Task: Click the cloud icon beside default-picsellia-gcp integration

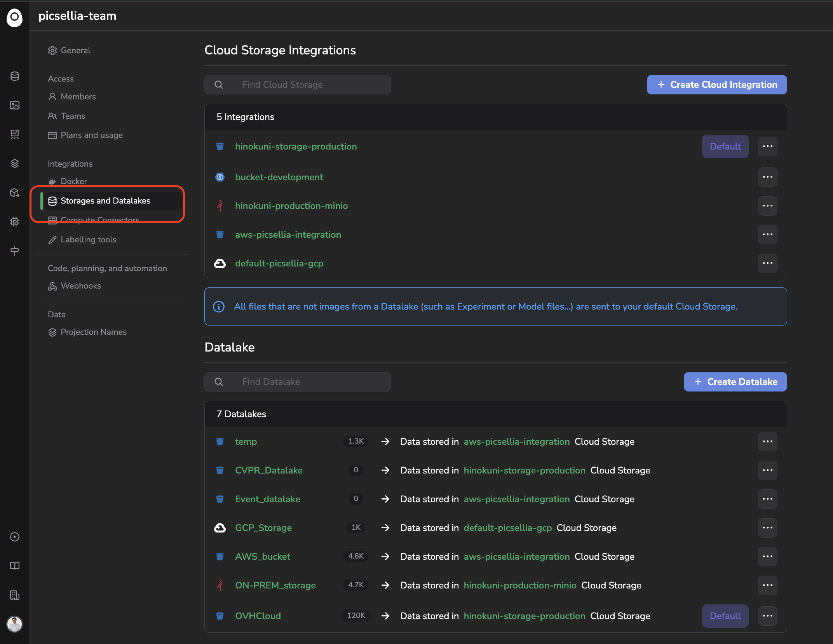Action: (220, 263)
